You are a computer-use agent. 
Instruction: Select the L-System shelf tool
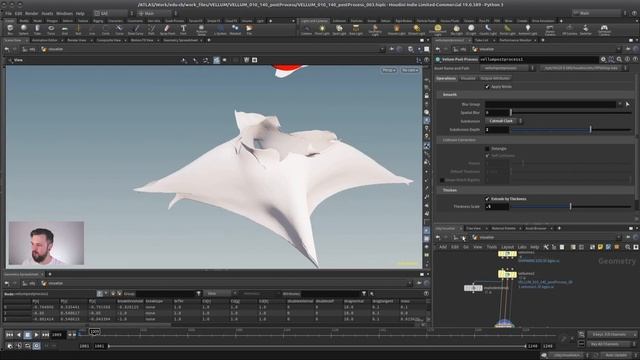point(220,29)
